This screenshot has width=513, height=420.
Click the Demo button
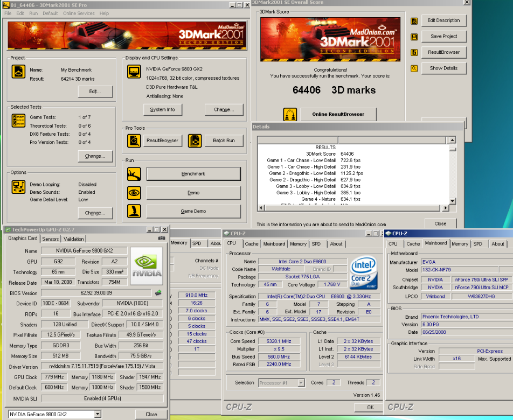(193, 193)
